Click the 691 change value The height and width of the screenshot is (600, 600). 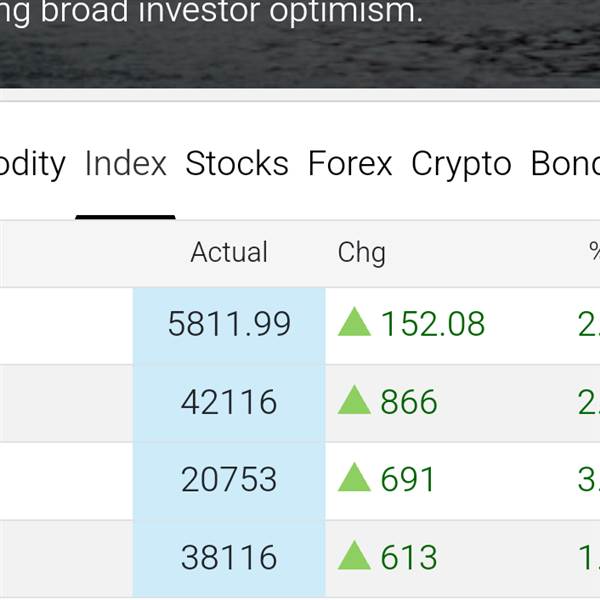(x=408, y=479)
